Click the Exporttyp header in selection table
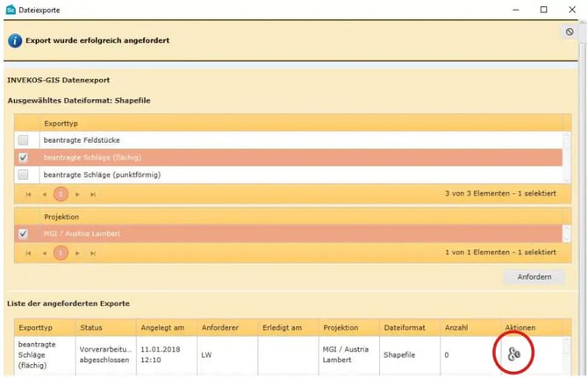The height and width of the screenshot is (378, 588). (x=301, y=124)
